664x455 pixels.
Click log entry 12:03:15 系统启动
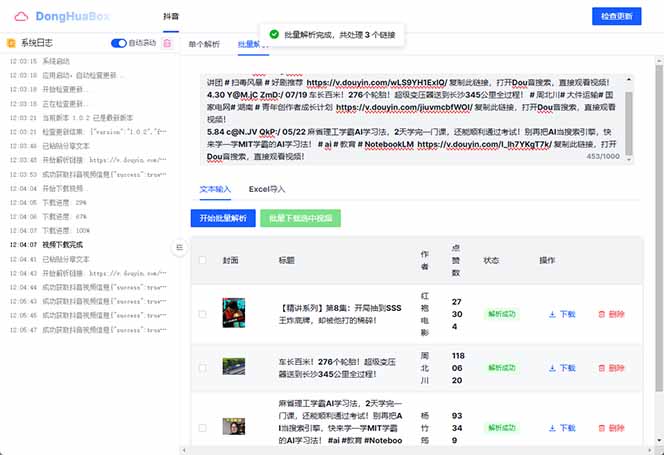(39, 61)
